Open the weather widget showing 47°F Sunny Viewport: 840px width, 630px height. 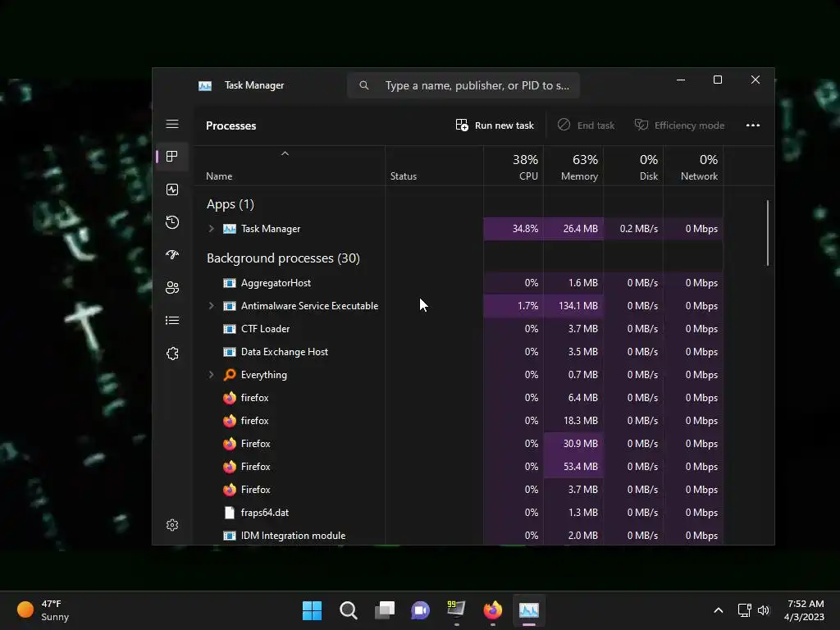point(43,610)
